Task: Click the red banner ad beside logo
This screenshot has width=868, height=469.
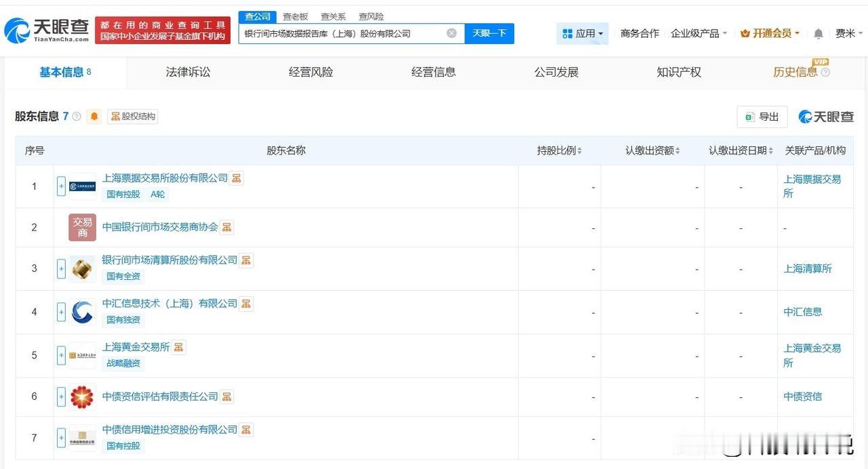Action: coord(163,30)
